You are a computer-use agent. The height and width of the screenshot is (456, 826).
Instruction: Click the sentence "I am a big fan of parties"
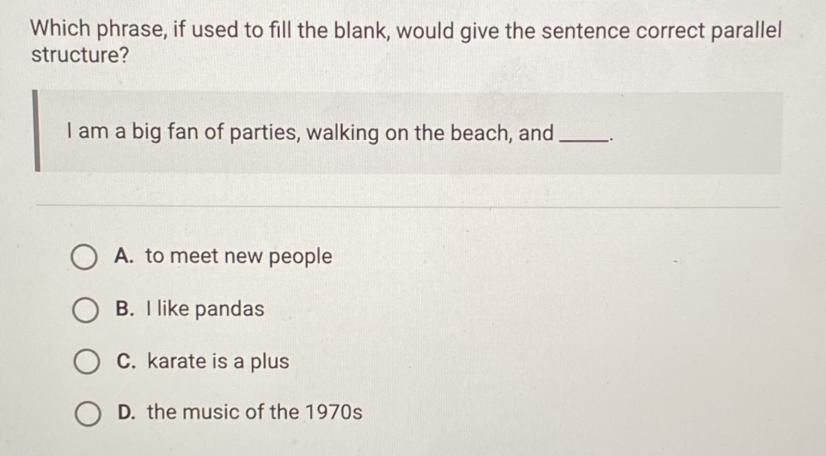182,132
